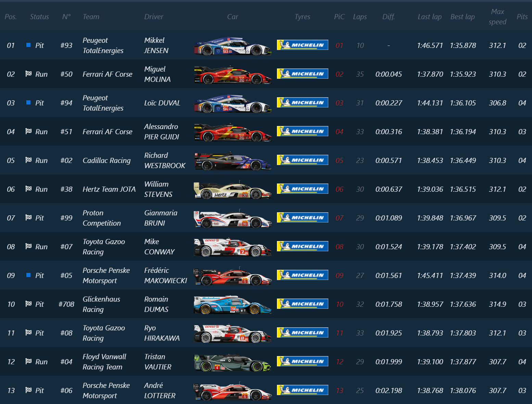Click the #38 Hertz JOTA car image

[x=233, y=190]
